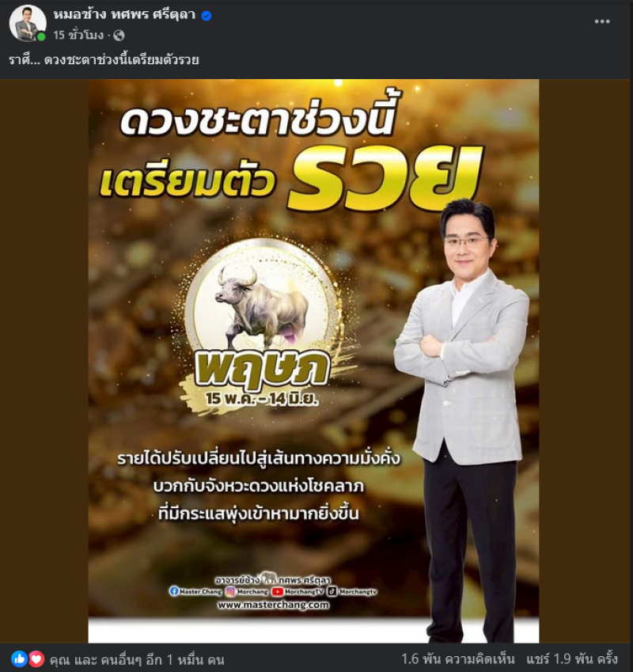This screenshot has width=633, height=672.
Task: Click the red heart reaction icon
Action: tap(37, 659)
